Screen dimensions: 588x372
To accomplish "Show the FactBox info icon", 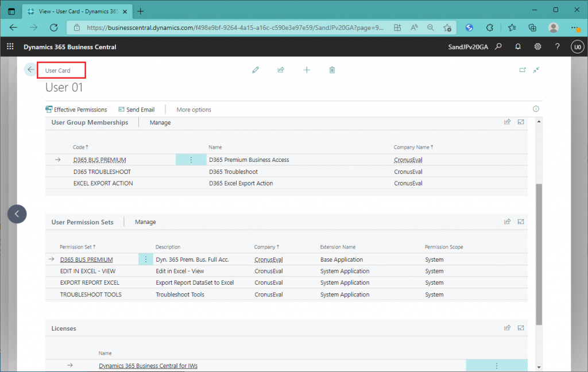I will (536, 108).
